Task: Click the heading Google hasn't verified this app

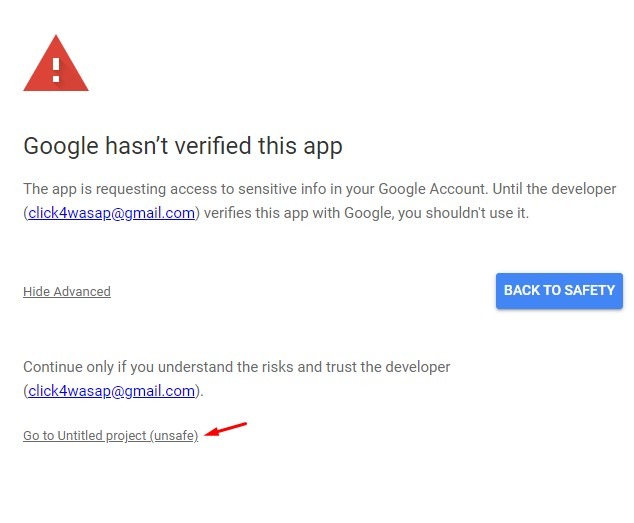Action: click(x=183, y=146)
